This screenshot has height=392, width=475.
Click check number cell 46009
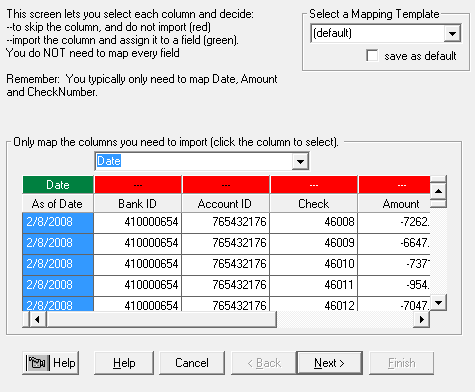(314, 243)
